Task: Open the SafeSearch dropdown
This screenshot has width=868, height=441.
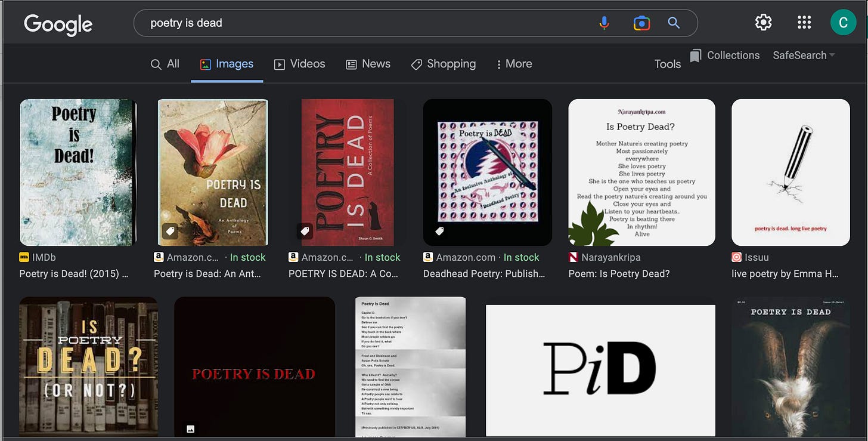Action: pyautogui.click(x=804, y=55)
